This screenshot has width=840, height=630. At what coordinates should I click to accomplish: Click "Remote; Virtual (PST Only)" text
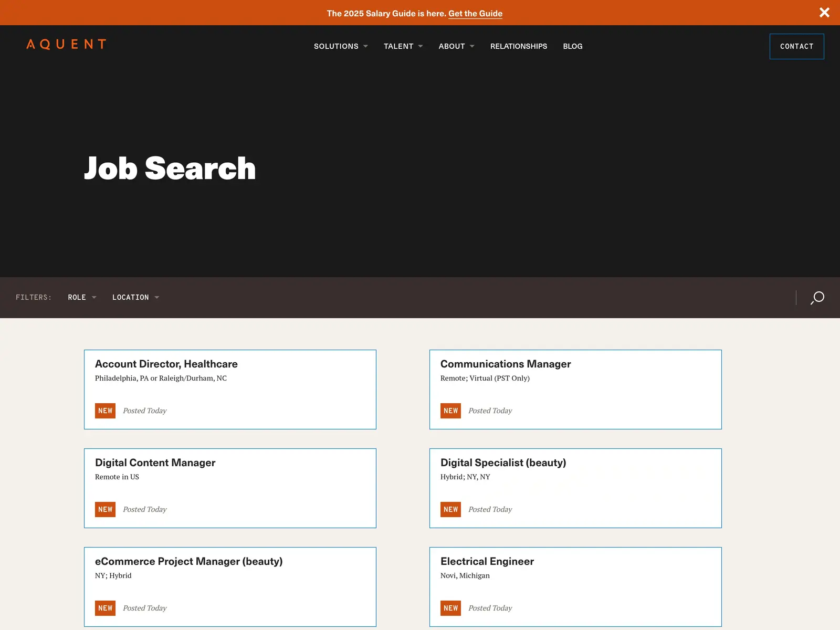point(485,378)
